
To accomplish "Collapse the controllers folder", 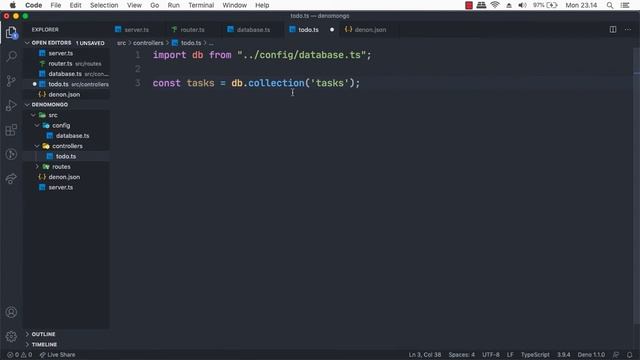I will [37, 146].
